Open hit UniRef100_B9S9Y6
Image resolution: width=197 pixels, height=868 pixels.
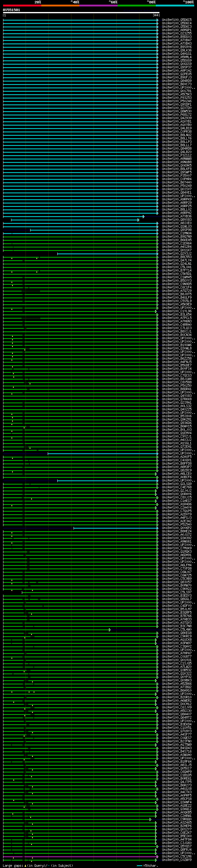click(177, 47)
